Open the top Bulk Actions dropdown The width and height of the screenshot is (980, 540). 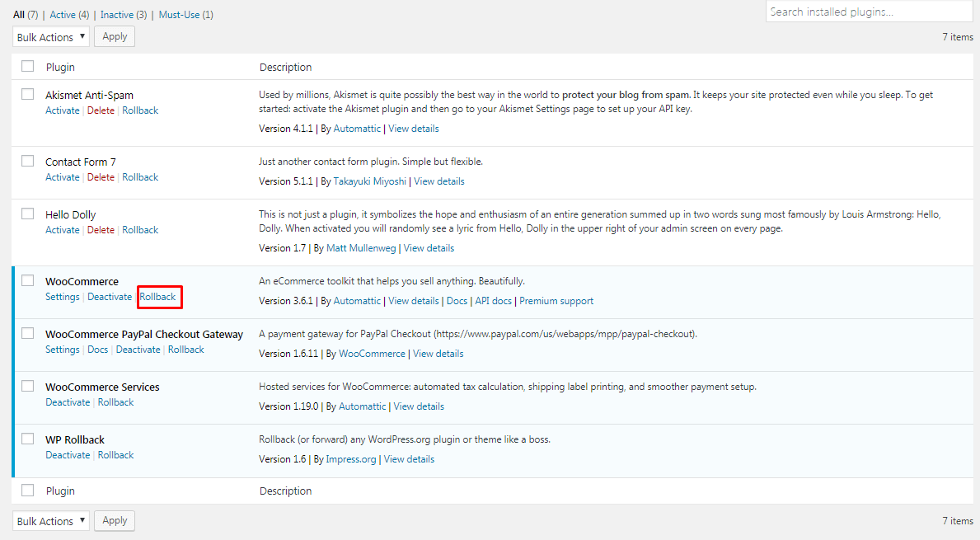(x=50, y=37)
